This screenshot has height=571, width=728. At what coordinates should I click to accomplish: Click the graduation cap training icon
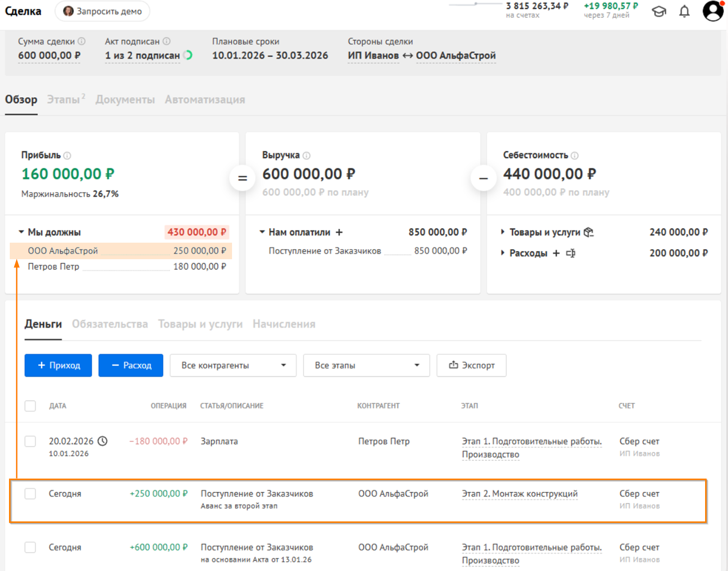(659, 11)
